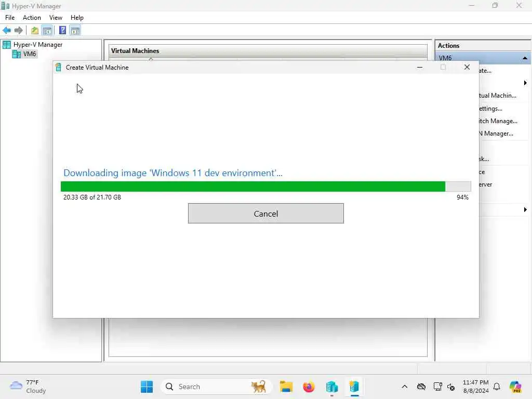Click the cat icon in the search box
Viewport: 532px width, 399px height.
point(259,387)
